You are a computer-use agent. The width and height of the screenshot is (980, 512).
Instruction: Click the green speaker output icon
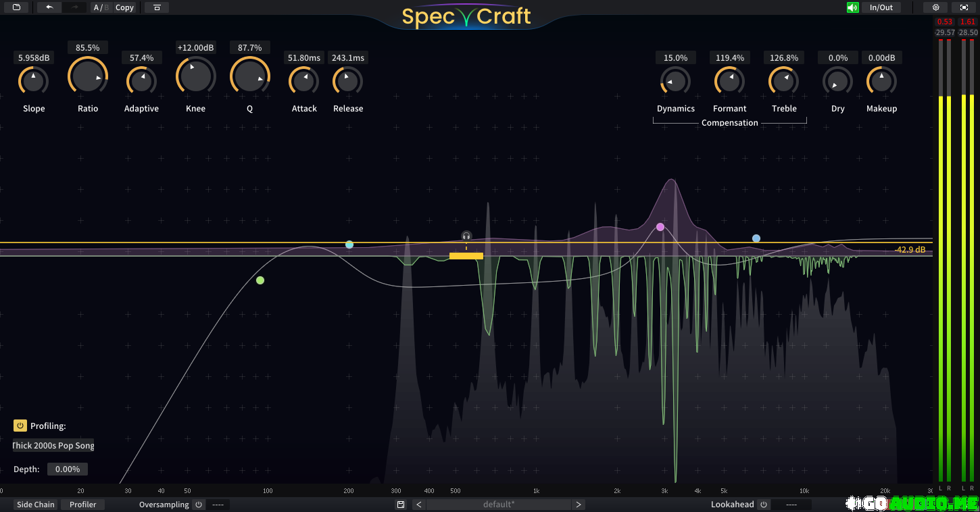(x=853, y=7)
